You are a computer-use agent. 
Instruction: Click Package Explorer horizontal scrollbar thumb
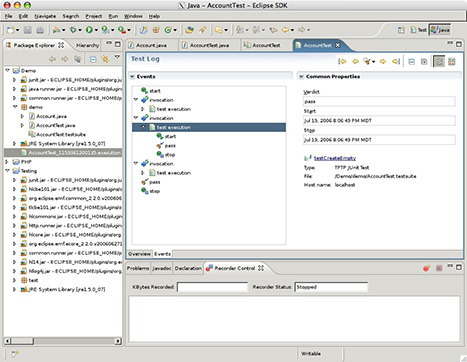[x=23, y=341]
